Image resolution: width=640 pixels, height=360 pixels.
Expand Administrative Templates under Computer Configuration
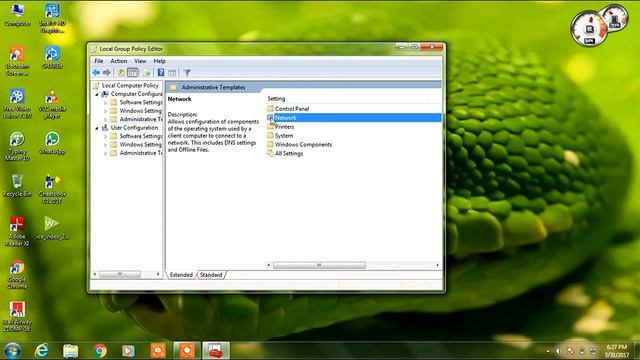tap(106, 120)
